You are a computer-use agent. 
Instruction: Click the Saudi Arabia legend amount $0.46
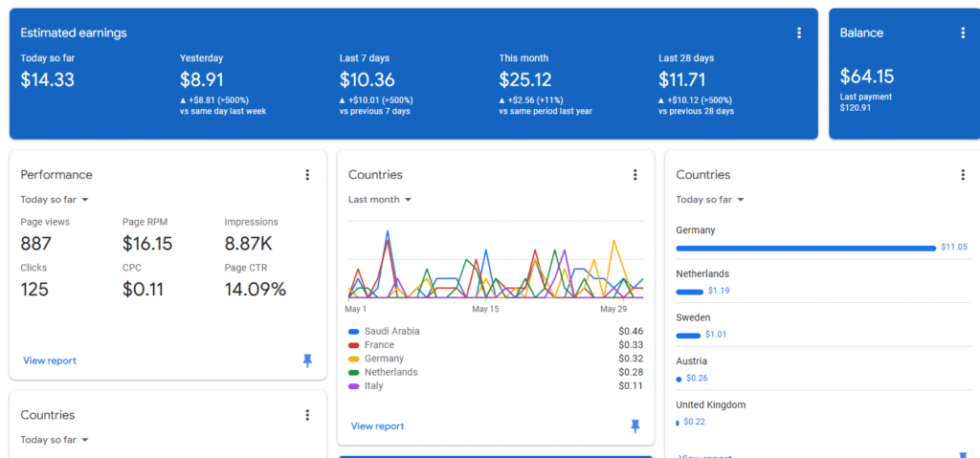[631, 332]
